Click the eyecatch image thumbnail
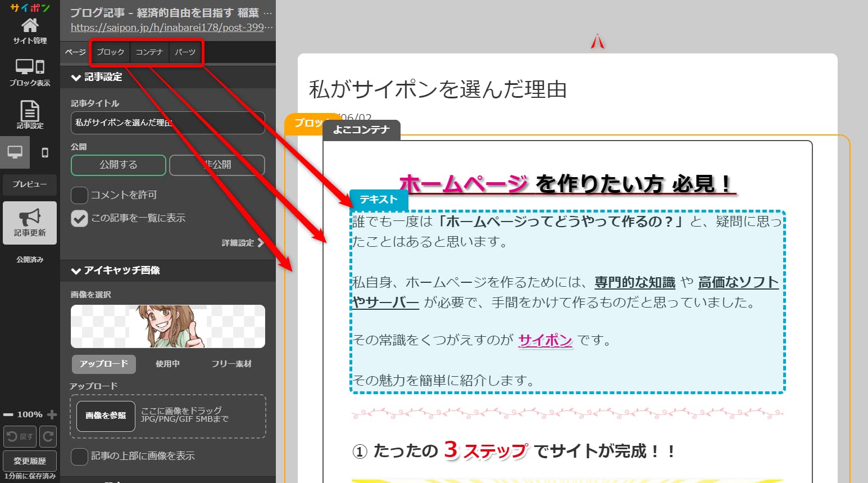 click(x=168, y=326)
